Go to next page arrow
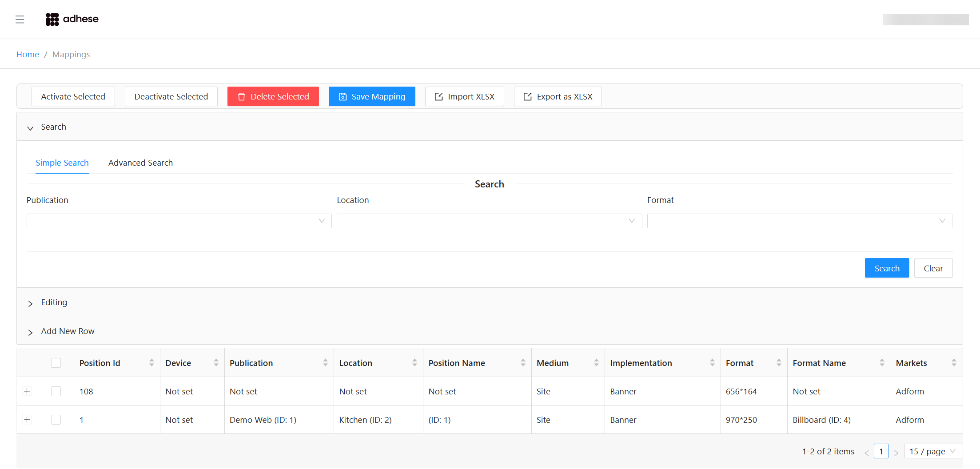 [x=896, y=452]
